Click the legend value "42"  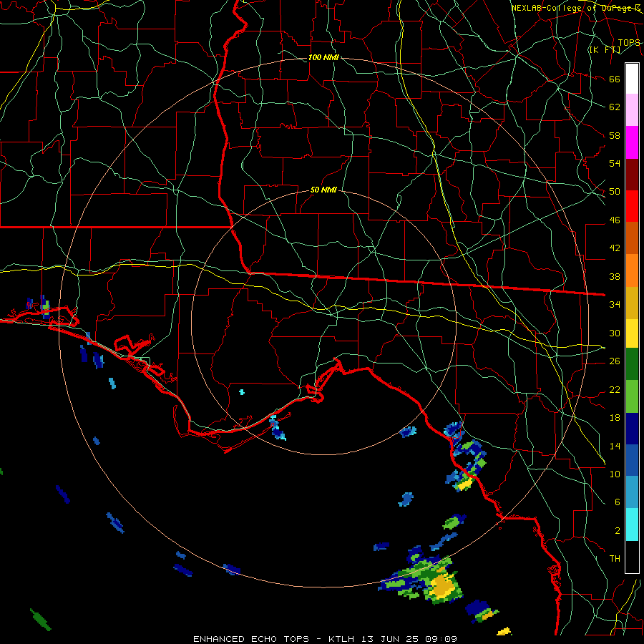(x=615, y=248)
